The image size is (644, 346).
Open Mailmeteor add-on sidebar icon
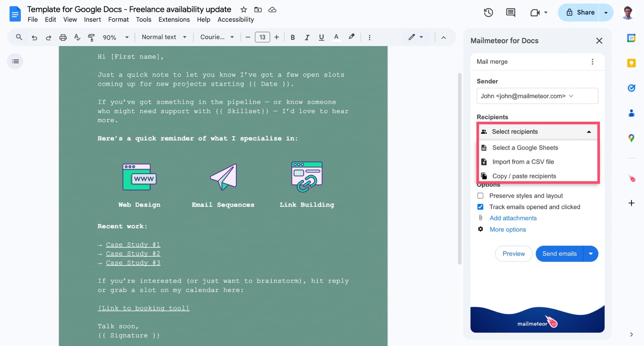[631, 178]
